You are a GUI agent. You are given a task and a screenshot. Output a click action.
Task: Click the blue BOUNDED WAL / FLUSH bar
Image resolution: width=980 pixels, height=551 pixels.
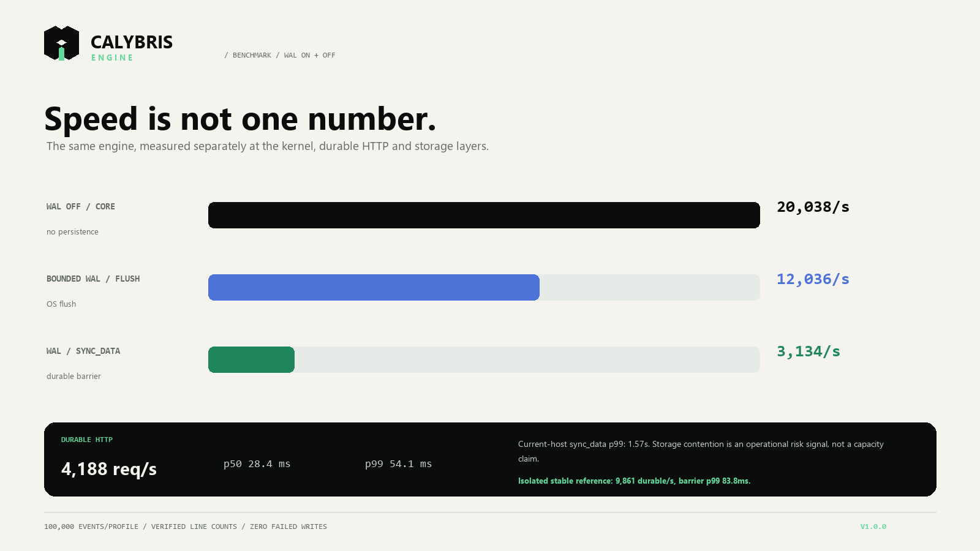pyautogui.click(x=374, y=287)
